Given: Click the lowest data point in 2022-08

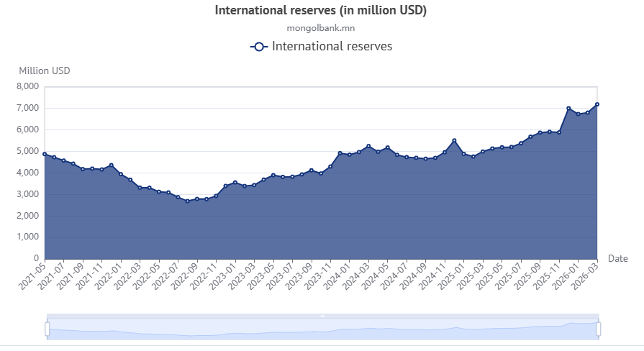Looking at the screenshot, I should pyautogui.click(x=187, y=201).
